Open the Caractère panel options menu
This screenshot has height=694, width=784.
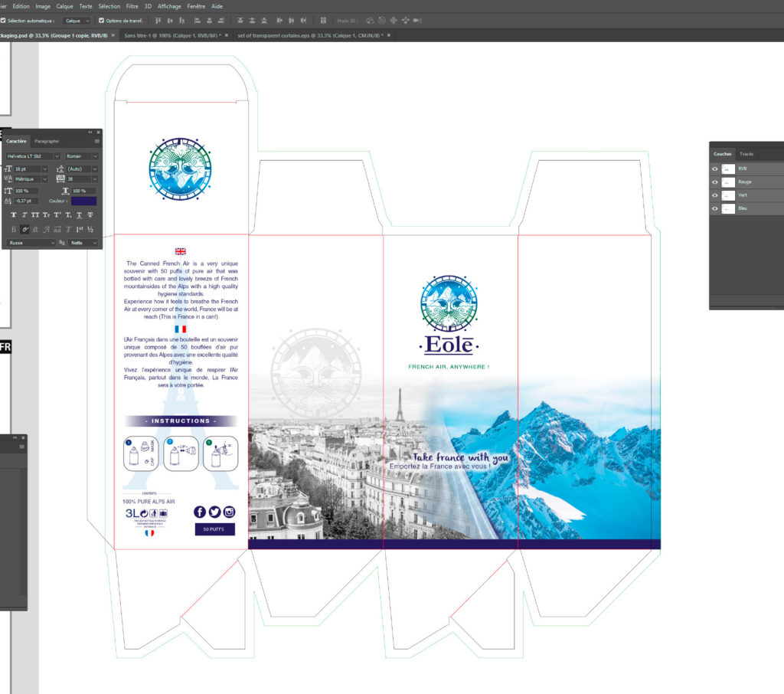(97, 142)
